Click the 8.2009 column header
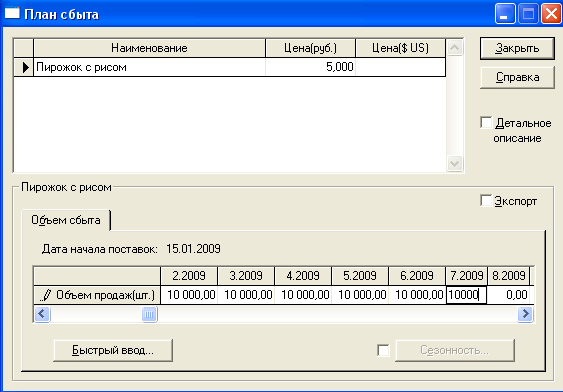The height and width of the screenshot is (392, 563). coord(508,276)
